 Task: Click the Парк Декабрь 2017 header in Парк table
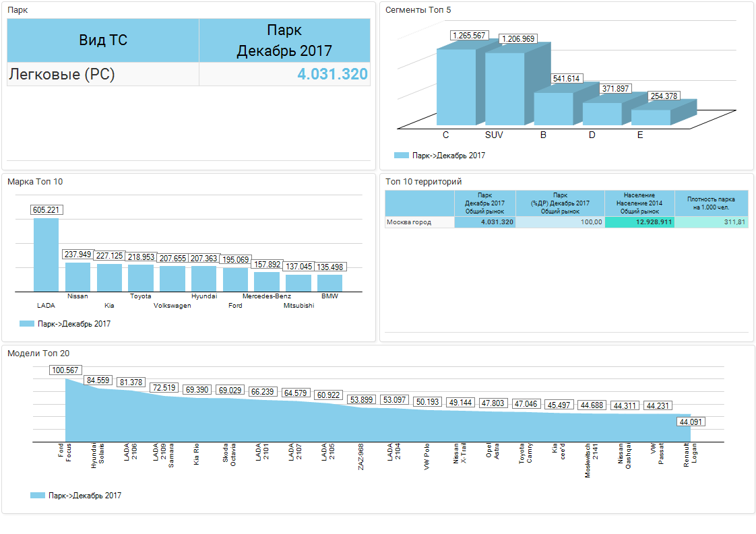click(284, 40)
